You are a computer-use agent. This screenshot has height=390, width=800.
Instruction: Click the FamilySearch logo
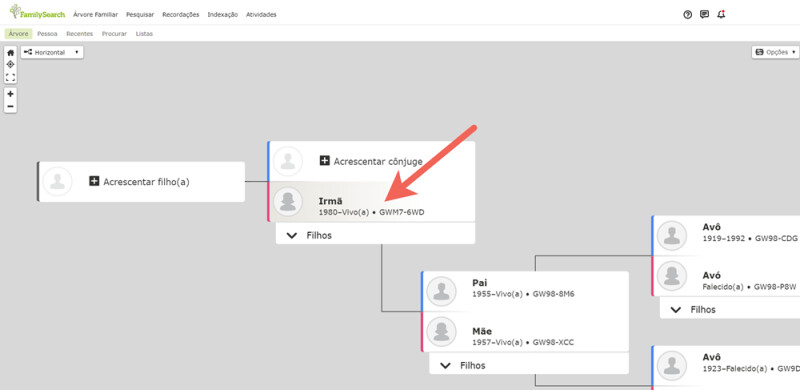[37, 12]
